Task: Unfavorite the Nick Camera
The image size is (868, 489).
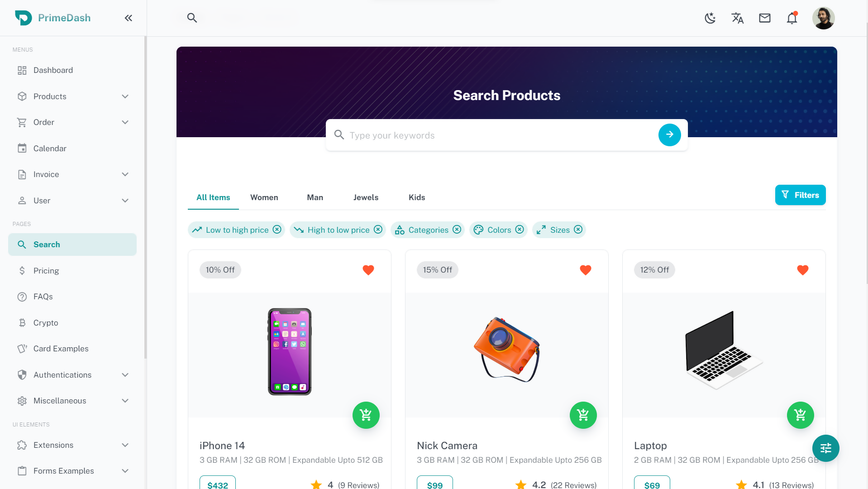Action: tap(585, 270)
